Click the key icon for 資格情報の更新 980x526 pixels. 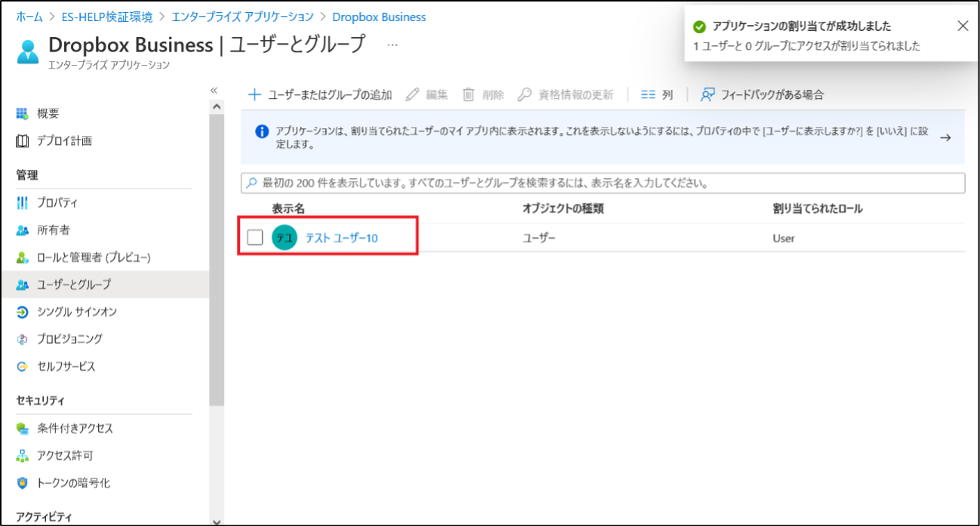point(524,94)
